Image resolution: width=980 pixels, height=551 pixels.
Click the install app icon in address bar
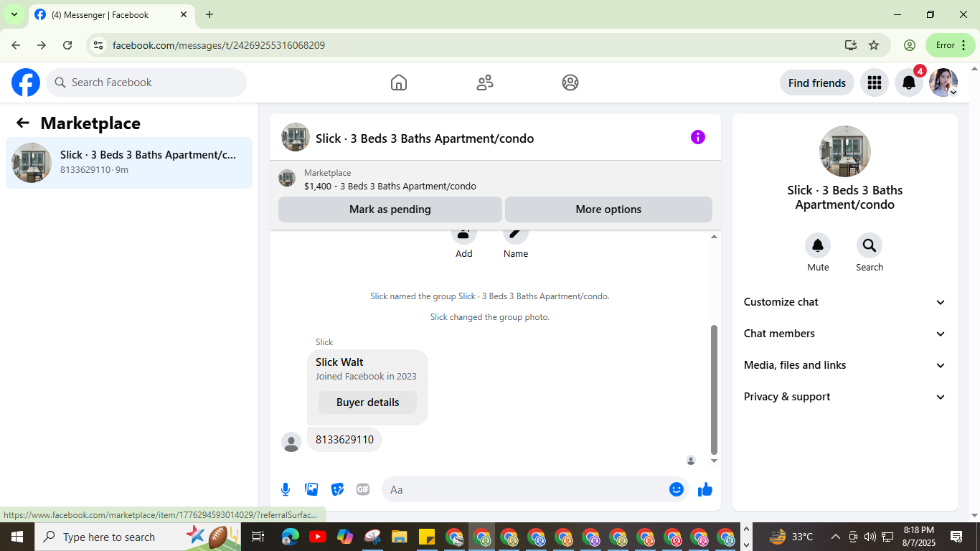coord(851,45)
